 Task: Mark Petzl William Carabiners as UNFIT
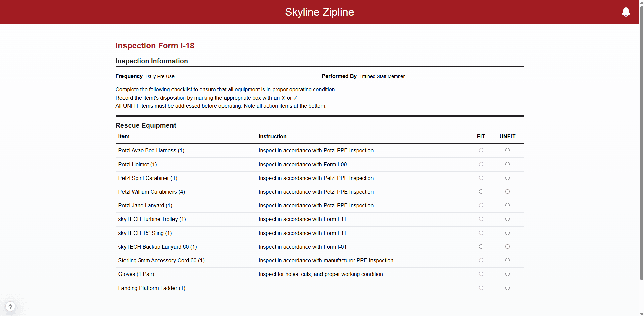[507, 191]
